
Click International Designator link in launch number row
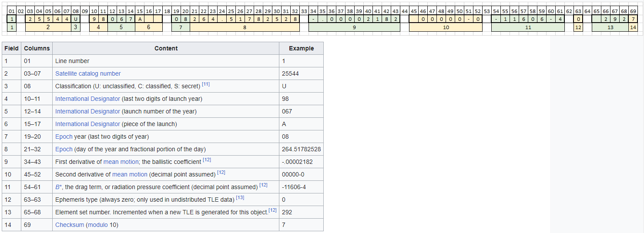[x=87, y=111]
